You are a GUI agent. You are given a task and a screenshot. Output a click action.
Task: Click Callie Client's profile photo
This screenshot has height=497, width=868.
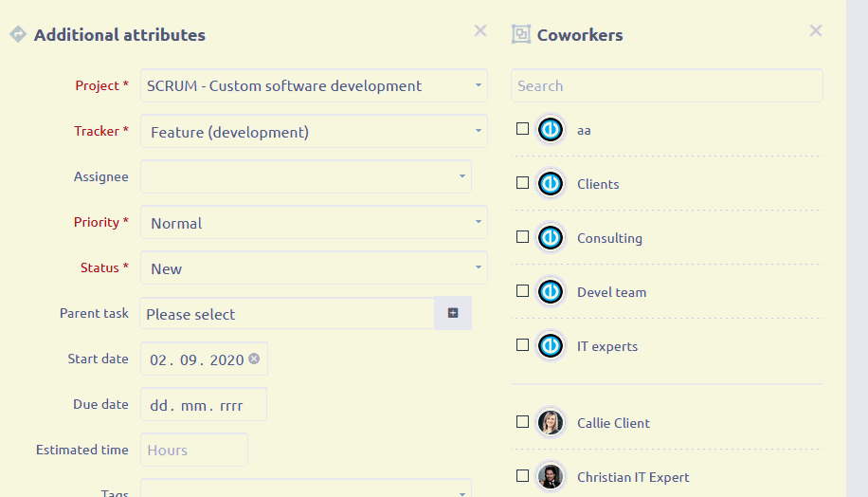pyautogui.click(x=551, y=423)
